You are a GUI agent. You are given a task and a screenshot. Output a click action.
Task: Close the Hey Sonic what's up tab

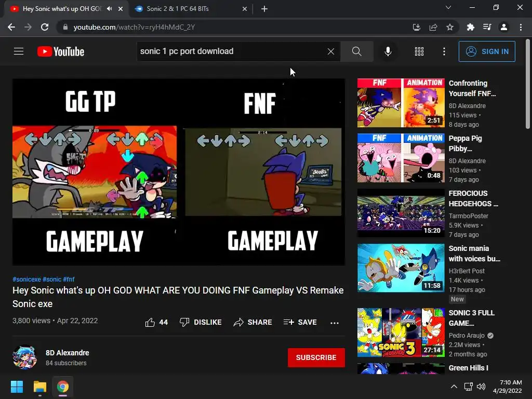pos(121,9)
